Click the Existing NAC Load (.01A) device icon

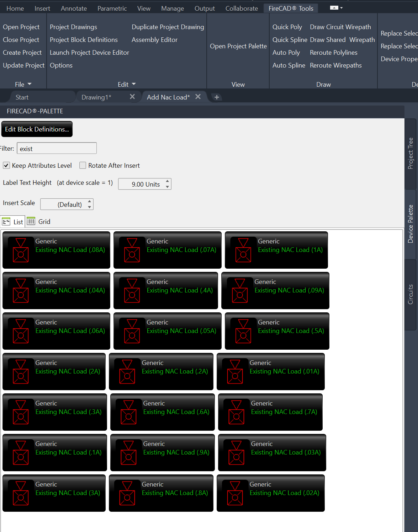pos(235,372)
